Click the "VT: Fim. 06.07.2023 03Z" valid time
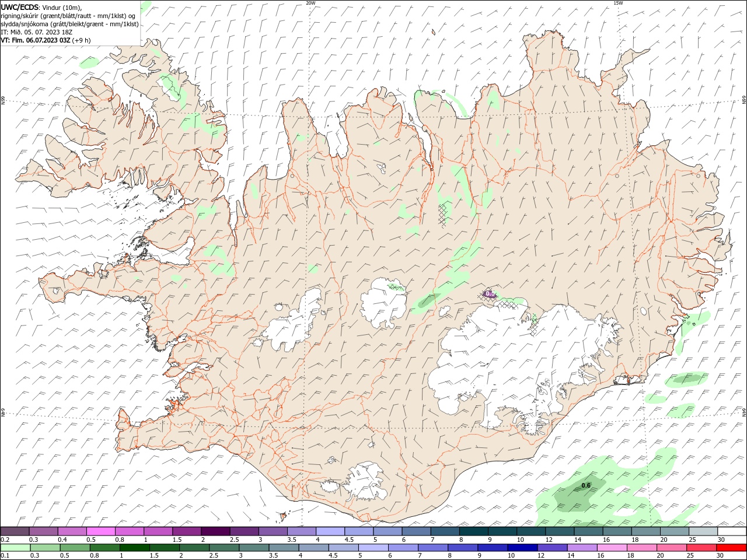 tap(36, 40)
